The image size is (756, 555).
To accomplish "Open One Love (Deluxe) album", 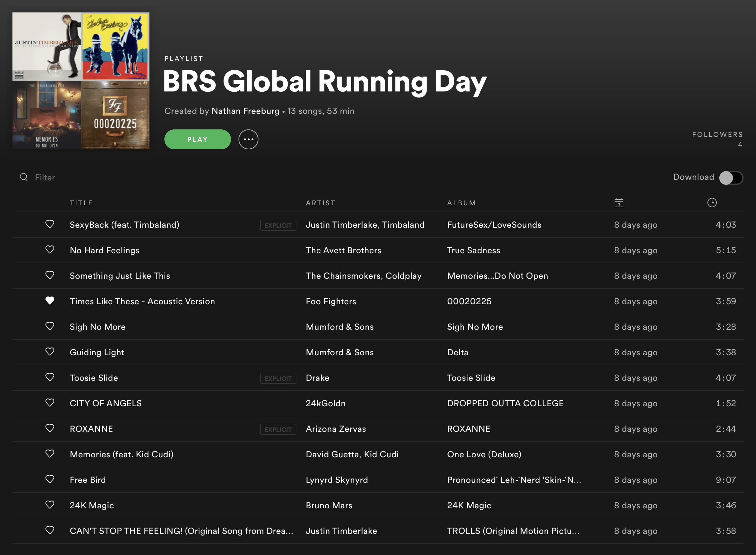I will [x=484, y=455].
